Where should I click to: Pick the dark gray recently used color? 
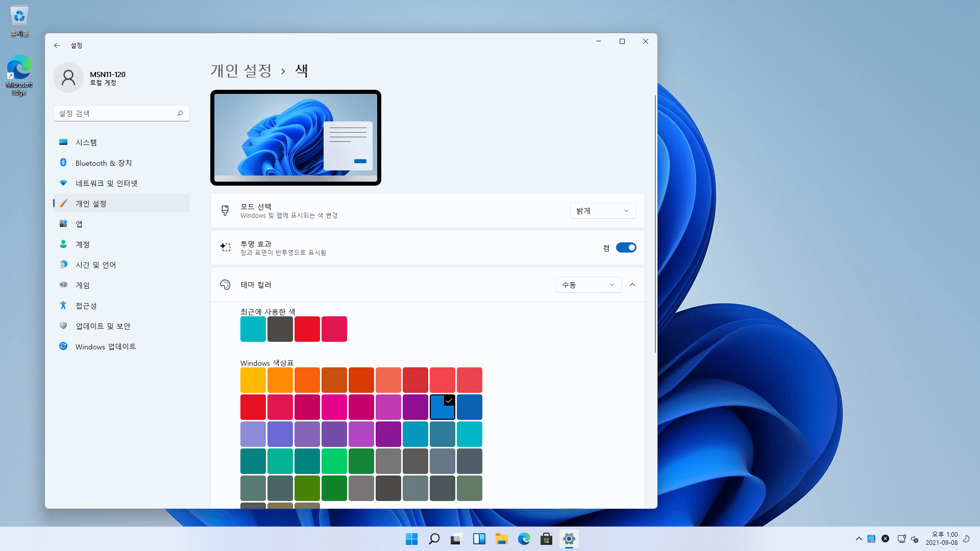pos(280,329)
